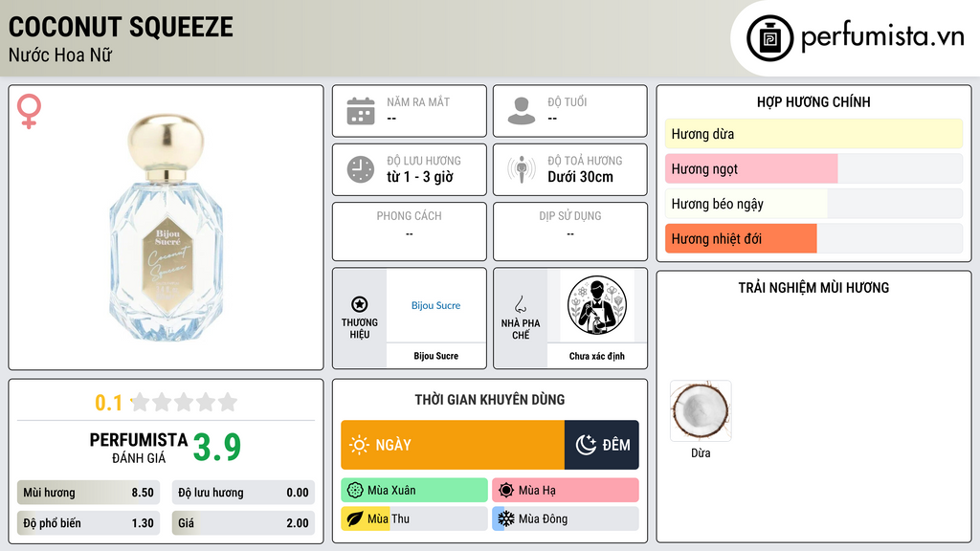The height and width of the screenshot is (551, 980).
Task: Click the THỜI GIAN KHUYÊN DÙNG heading
Action: point(490,400)
